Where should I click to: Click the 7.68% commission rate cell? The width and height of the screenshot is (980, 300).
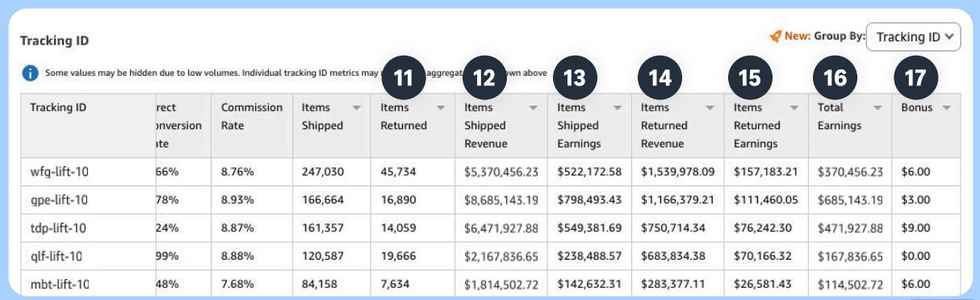[x=252, y=284]
